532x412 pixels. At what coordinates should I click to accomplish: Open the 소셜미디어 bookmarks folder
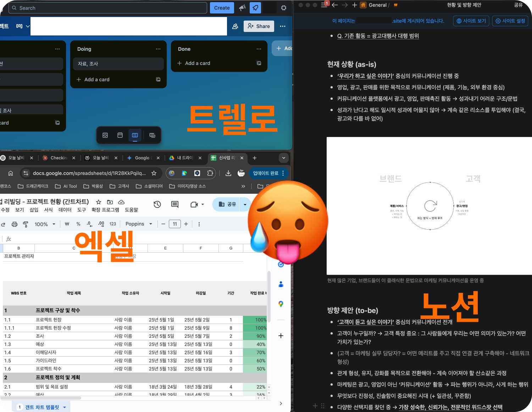coord(149,186)
